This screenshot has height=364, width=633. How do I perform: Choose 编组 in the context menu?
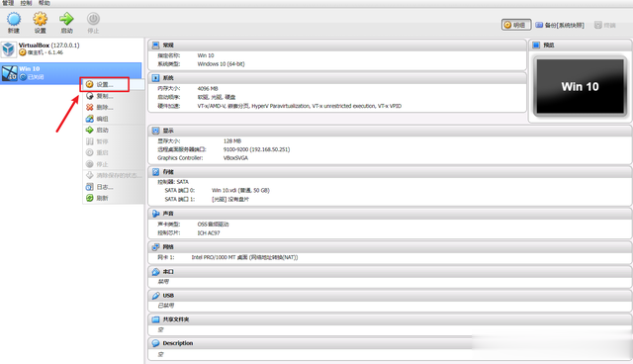pyautogui.click(x=114, y=119)
